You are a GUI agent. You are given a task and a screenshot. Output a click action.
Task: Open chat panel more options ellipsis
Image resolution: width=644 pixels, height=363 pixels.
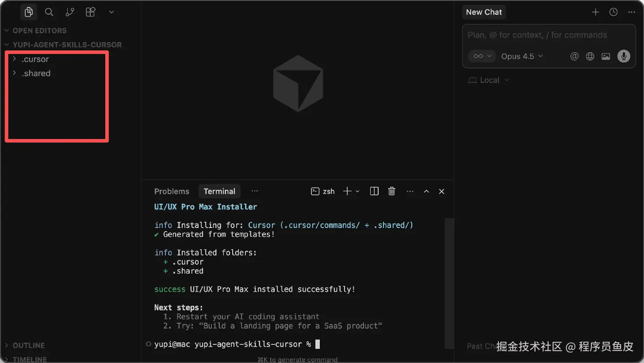click(x=631, y=12)
